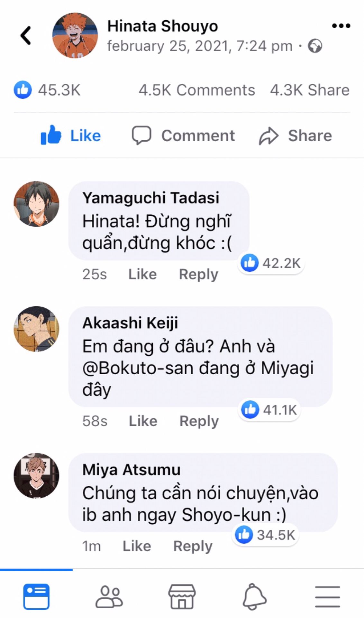364x618 pixels.
Task: Toggle Like on Miya Atsumu's comment
Action: (137, 546)
